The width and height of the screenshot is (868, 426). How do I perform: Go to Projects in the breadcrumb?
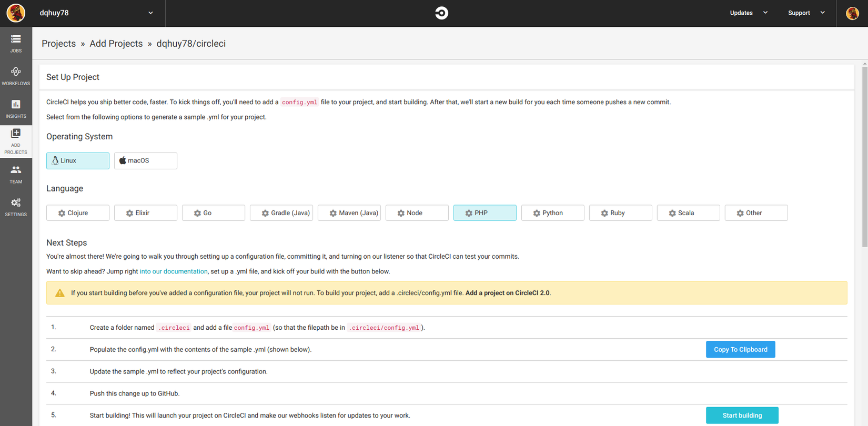pyautogui.click(x=58, y=44)
